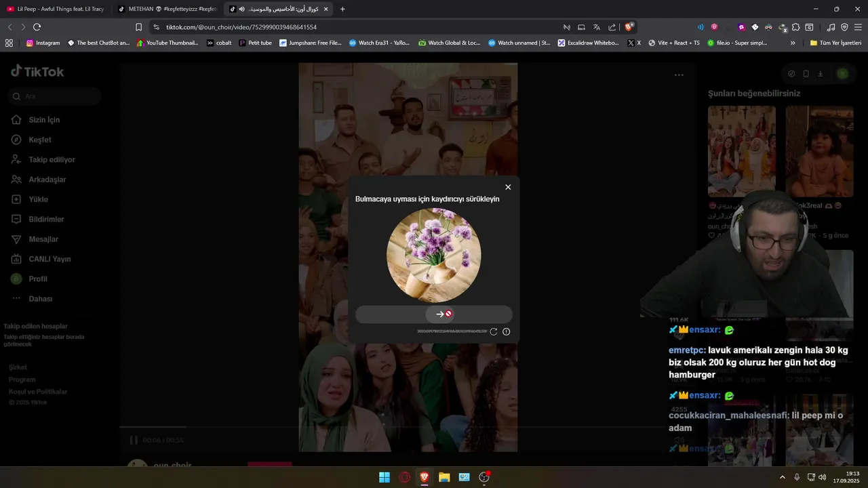
Task: Open Takip ediliyor page
Action: point(52,159)
